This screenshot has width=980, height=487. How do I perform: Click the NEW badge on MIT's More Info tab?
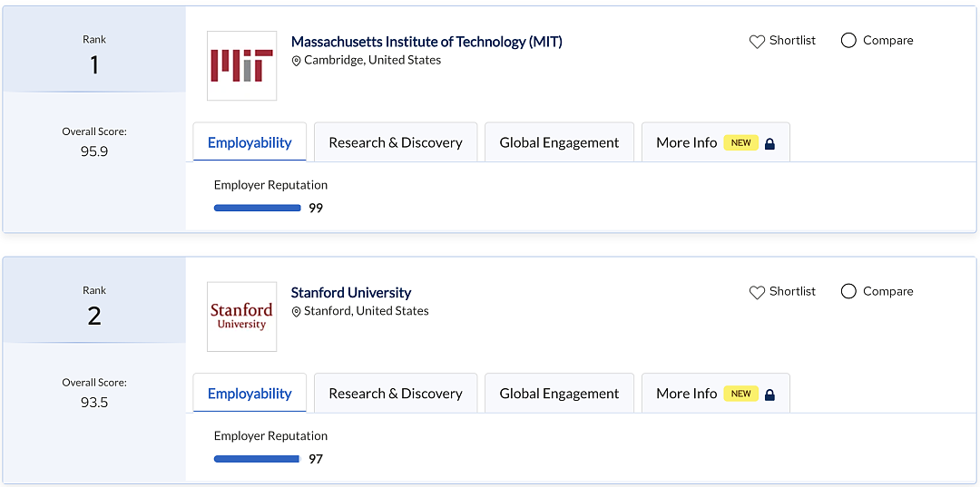pyautogui.click(x=741, y=142)
